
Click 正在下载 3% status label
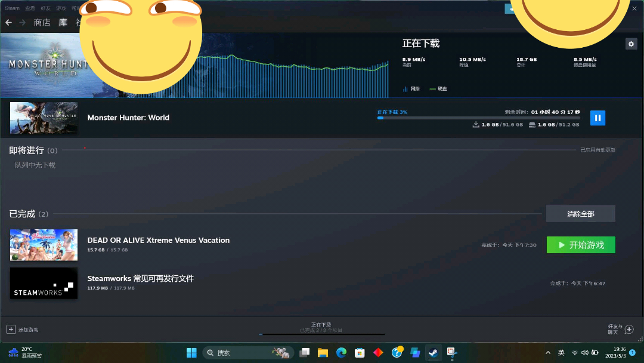click(392, 112)
